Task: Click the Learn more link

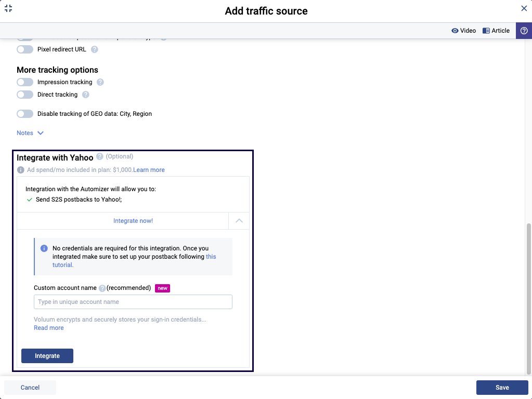Action: click(149, 170)
